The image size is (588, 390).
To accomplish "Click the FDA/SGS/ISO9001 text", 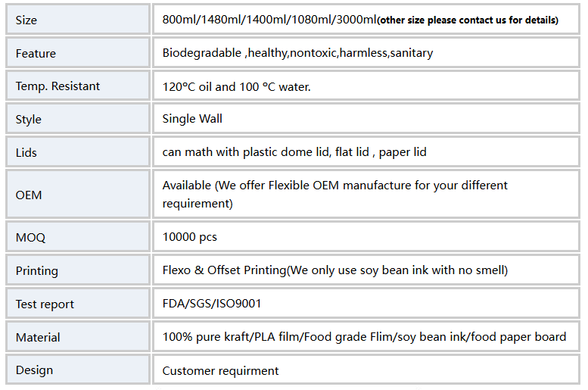I will (211, 304).
